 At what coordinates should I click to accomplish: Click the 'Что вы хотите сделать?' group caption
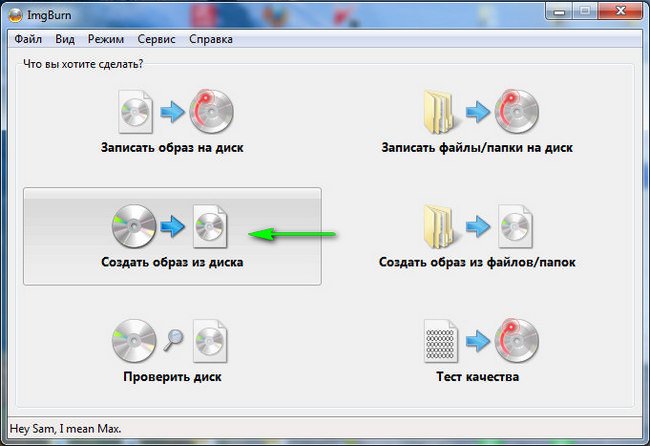[x=83, y=64]
